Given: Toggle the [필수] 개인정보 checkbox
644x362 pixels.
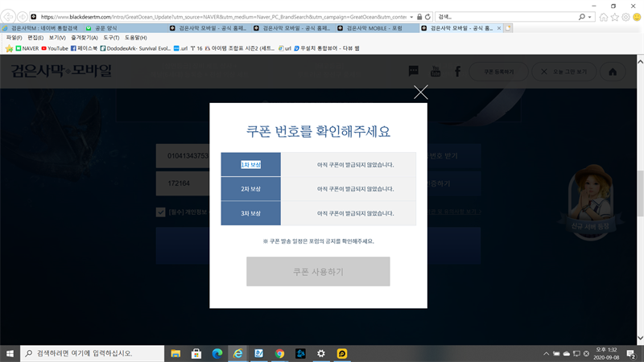Looking at the screenshot, I should click(x=161, y=212).
